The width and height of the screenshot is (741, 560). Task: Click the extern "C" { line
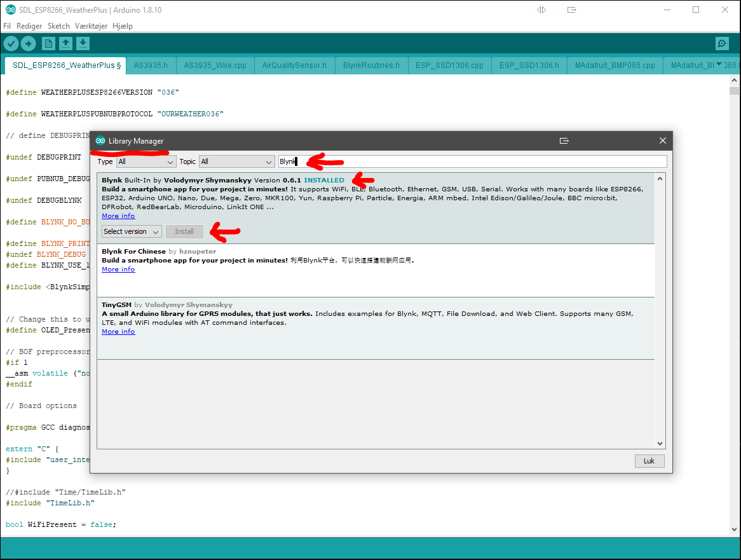[x=32, y=449]
